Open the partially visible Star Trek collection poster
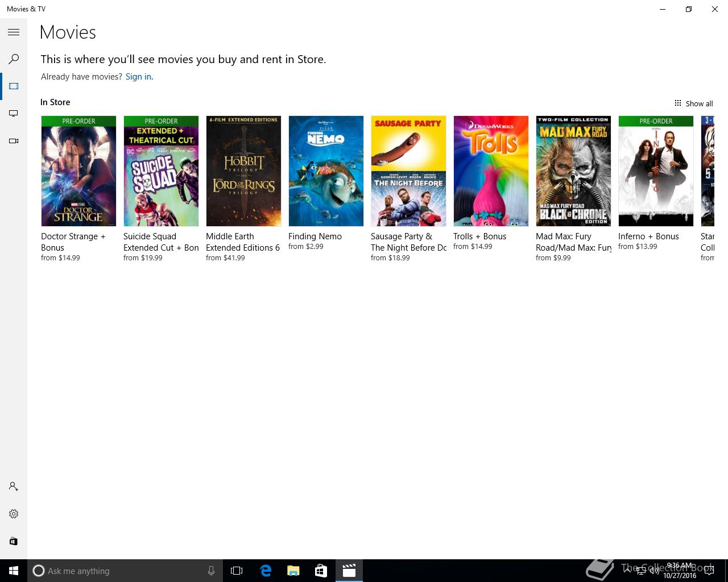 click(708, 171)
